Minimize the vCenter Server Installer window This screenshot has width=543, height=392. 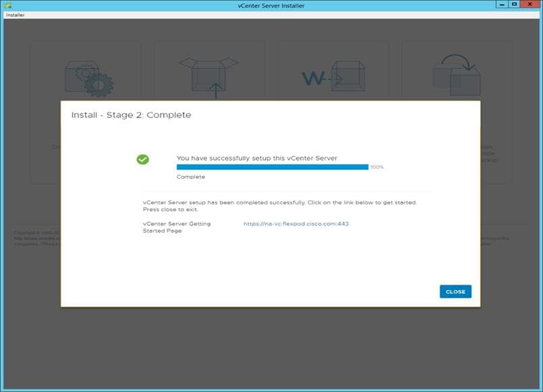click(502, 5)
